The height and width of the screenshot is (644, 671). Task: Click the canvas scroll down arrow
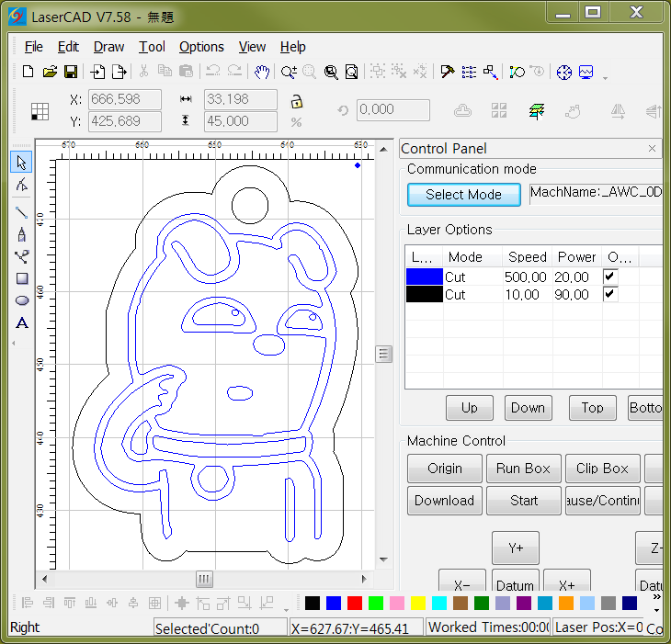pyautogui.click(x=383, y=559)
